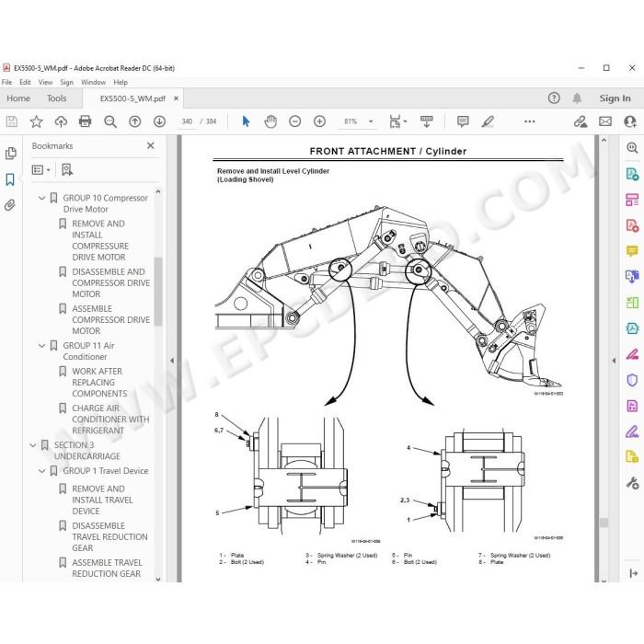This screenshot has width=644, height=644.
Task: Open bookmark WORK AFTER REPLACING COMPONENTS
Action: click(x=99, y=383)
